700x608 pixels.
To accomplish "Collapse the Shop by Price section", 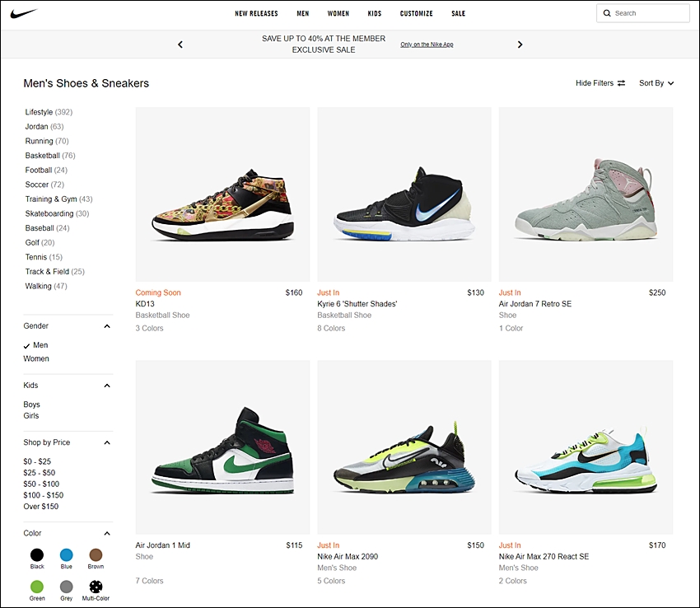I will point(107,442).
